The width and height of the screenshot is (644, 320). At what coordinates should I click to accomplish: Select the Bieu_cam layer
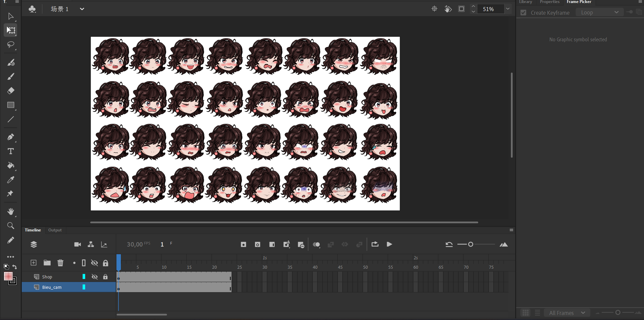[x=52, y=287]
